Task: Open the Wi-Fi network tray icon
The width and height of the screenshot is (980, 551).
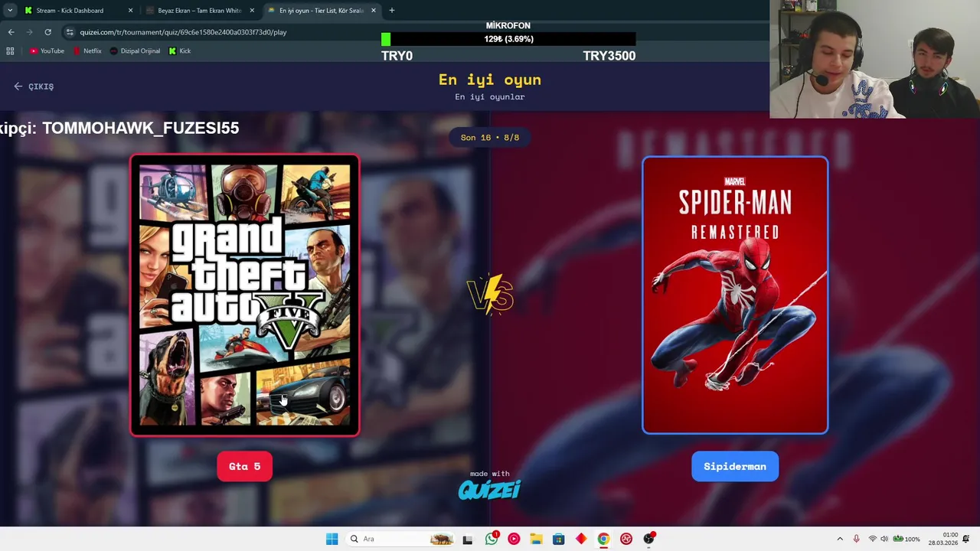Action: (x=872, y=539)
